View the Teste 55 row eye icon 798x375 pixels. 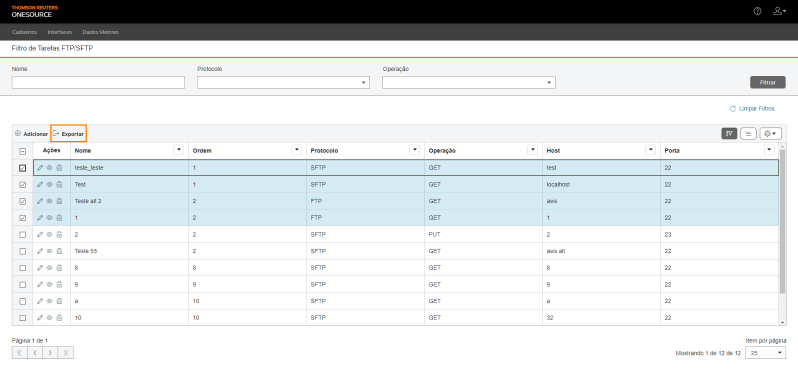(49, 251)
